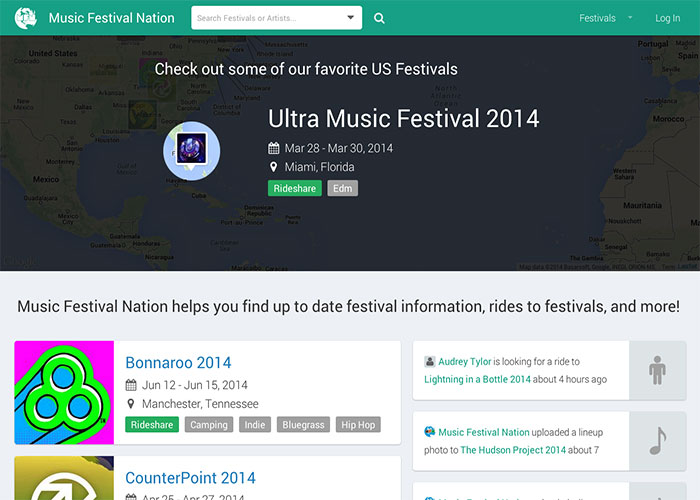
Task: Click the location pin beside Miami, Florida
Action: tap(274, 167)
